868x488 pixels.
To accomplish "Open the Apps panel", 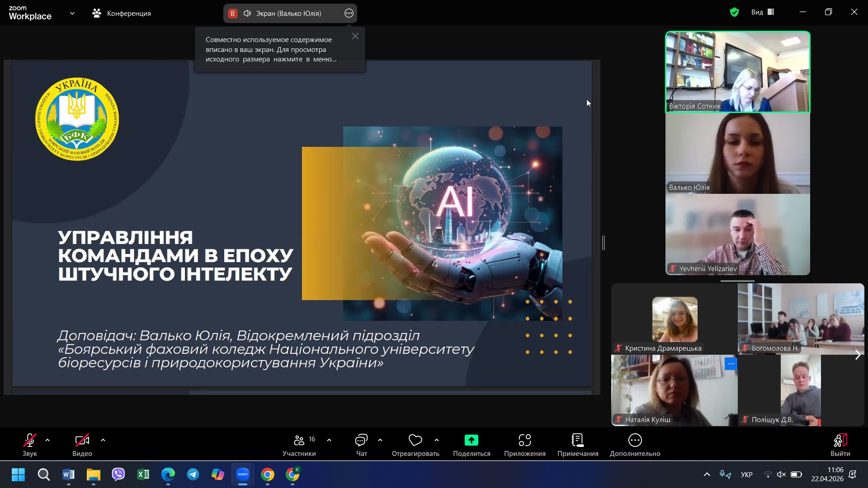I will coord(524,441).
